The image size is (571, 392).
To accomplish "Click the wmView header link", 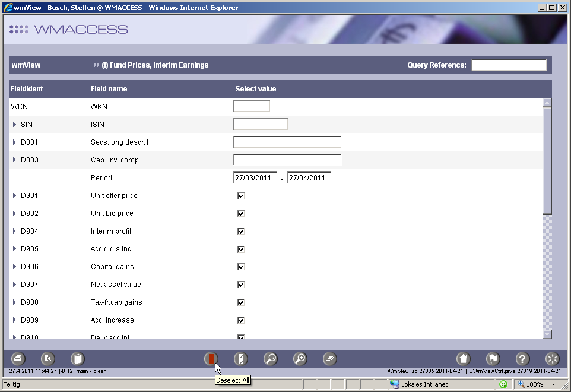I will (x=26, y=65).
